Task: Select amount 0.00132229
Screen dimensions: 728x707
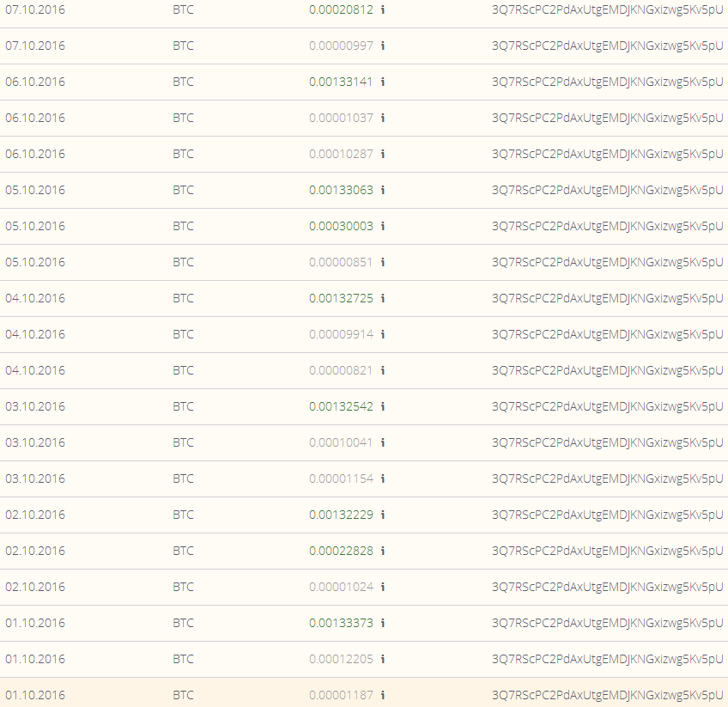Action: [341, 515]
